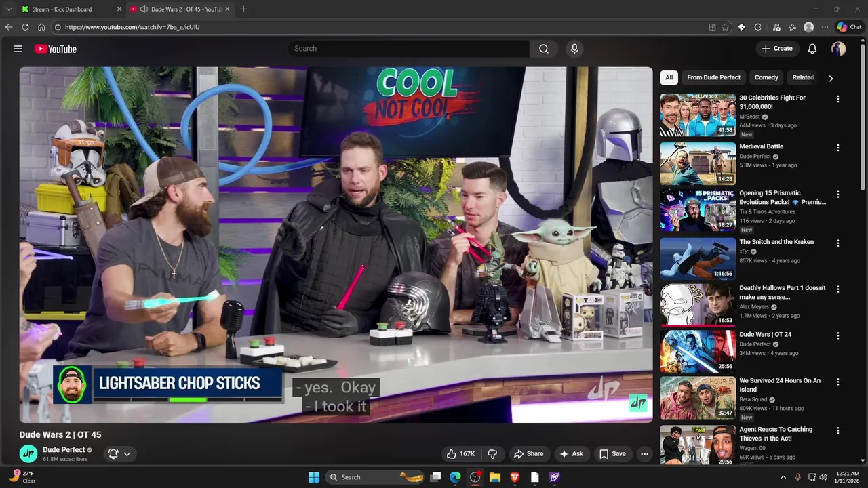Show hidden system tray icons
Screen dimensions: 868x488
(x=784, y=477)
